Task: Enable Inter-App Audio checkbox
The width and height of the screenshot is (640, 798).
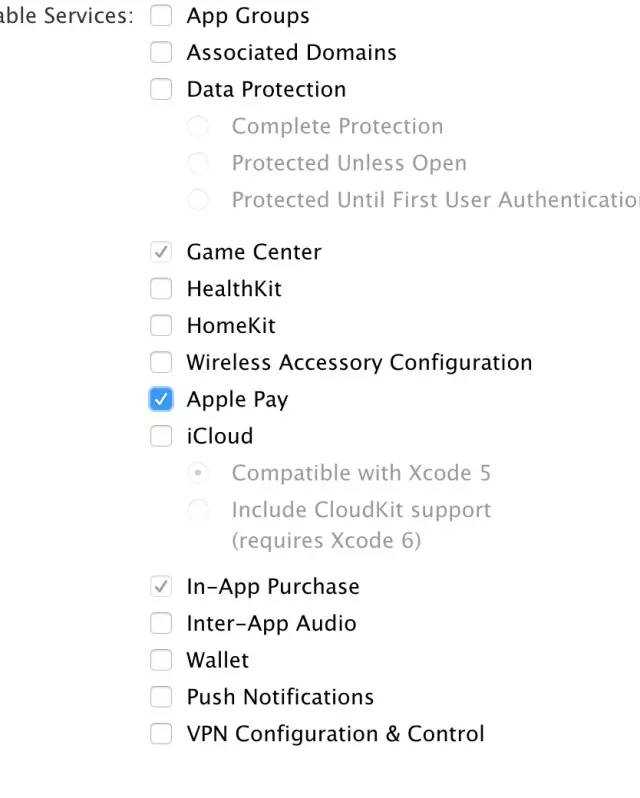Action: pyautogui.click(x=161, y=623)
